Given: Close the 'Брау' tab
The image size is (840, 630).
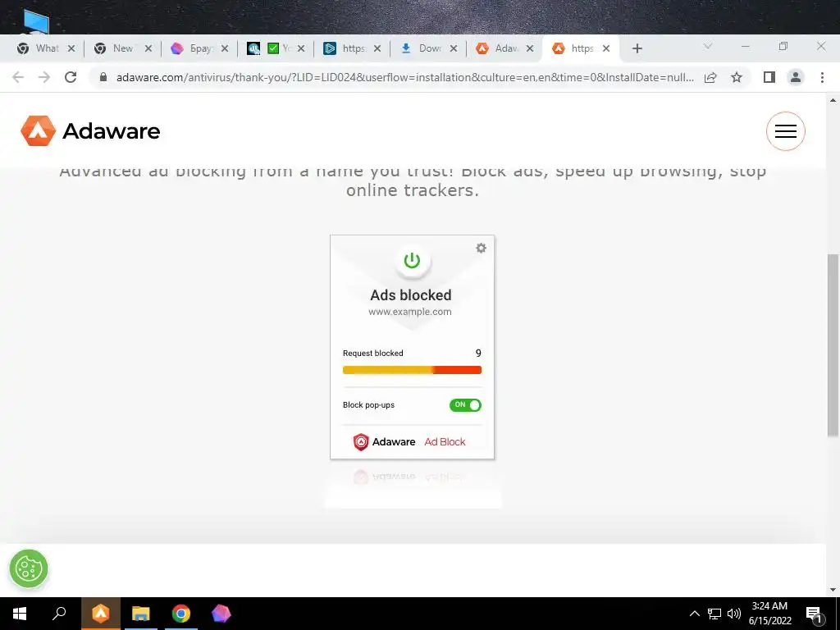Looking at the screenshot, I should [225, 48].
